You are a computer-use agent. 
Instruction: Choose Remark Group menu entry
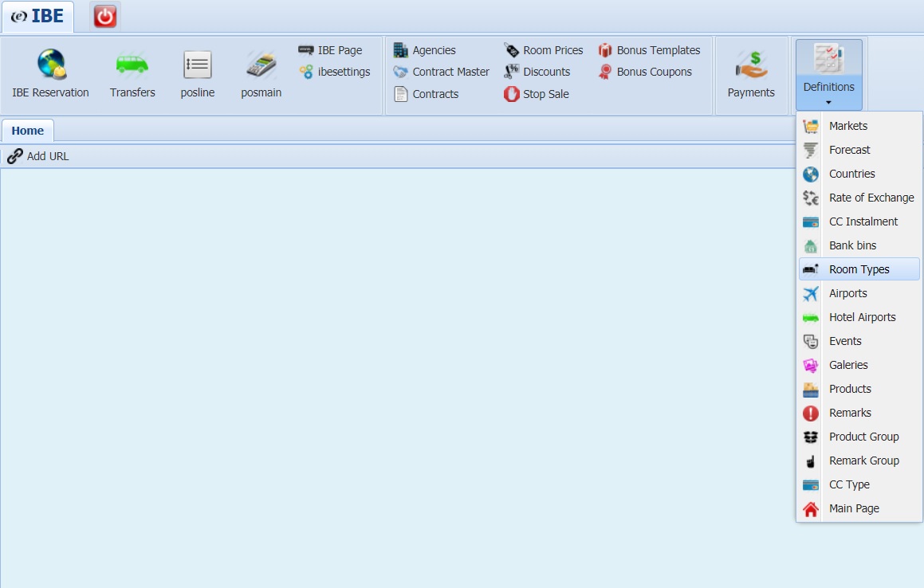coord(859,461)
